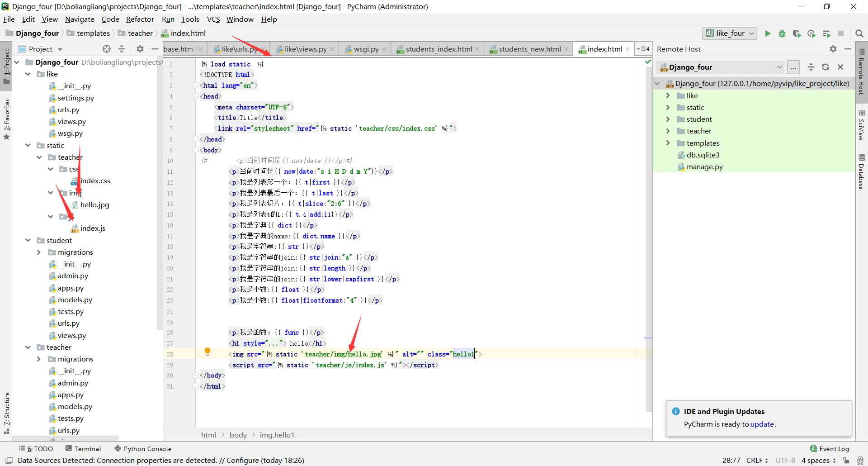Switch to like\views.py tab
868x466 pixels.
coord(306,49)
